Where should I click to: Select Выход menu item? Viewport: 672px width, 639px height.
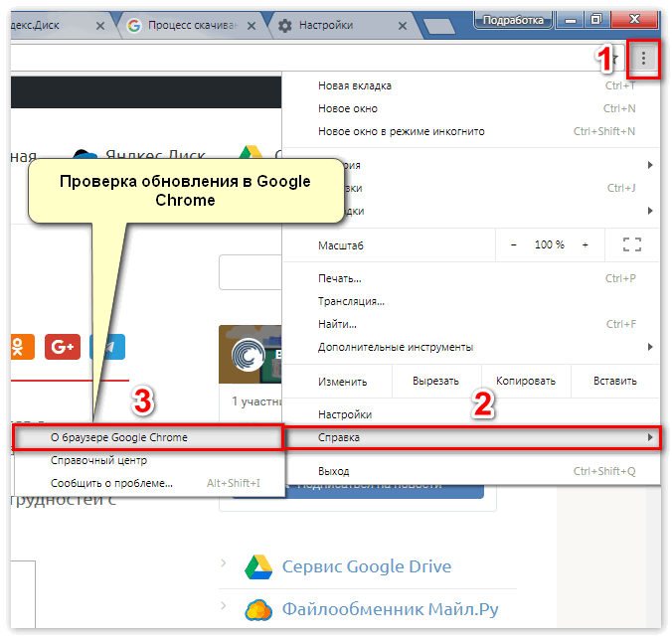pyautogui.click(x=470, y=471)
